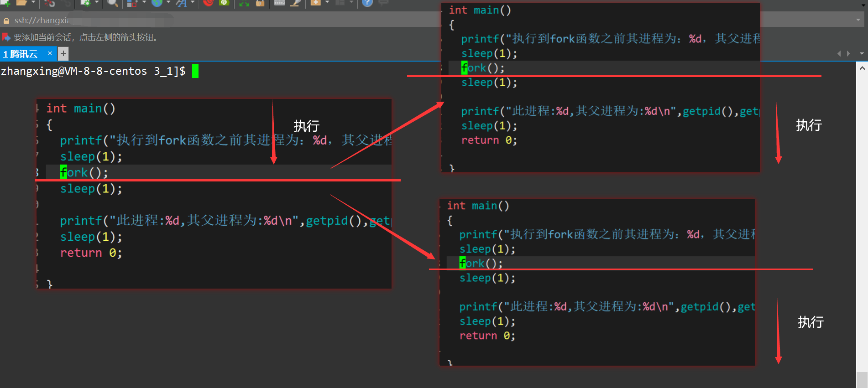Click the colored-squares Layout icon
The width and height of the screenshot is (868, 388).
[x=132, y=3]
